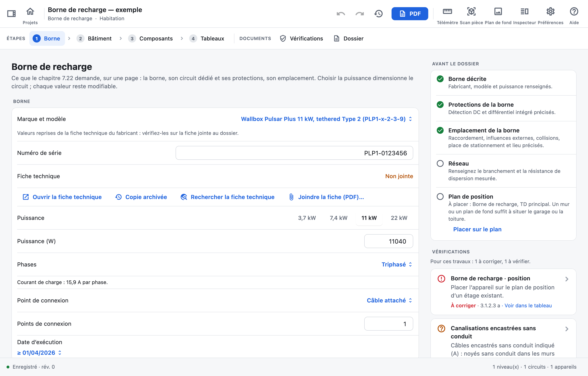Go to step 4 Tableaux
The width and height of the screenshot is (588, 376).
pos(207,38)
